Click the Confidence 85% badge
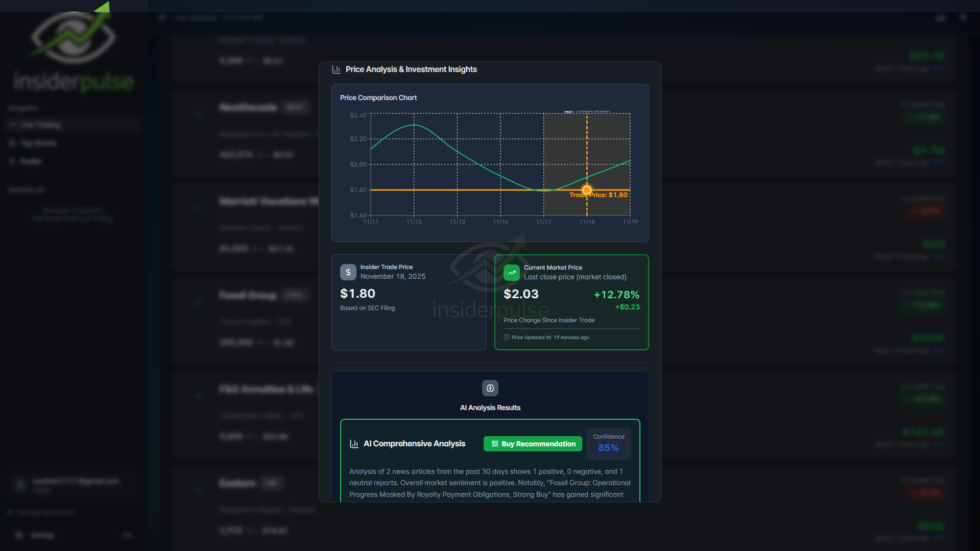Screen dimensions: 980x551 608,443
